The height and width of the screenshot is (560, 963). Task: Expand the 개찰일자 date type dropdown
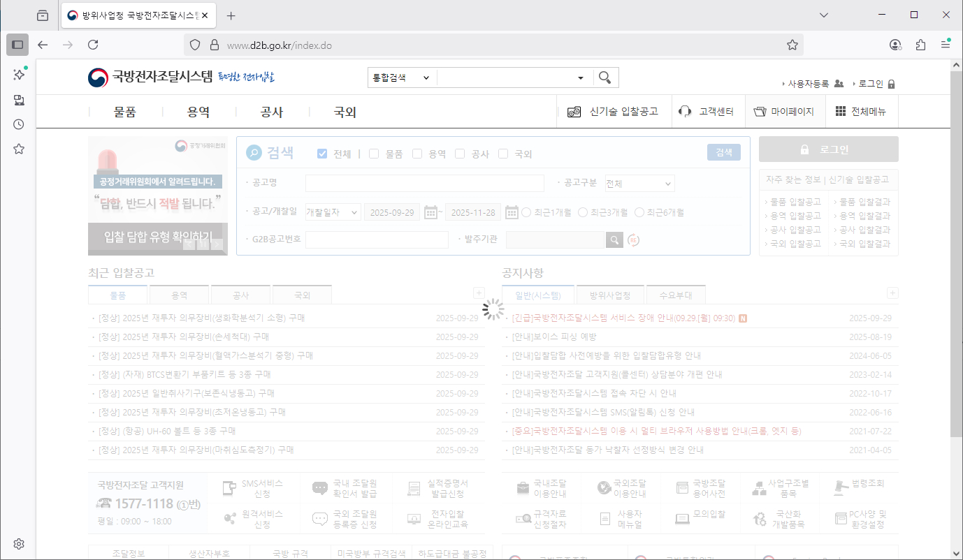coord(333,212)
